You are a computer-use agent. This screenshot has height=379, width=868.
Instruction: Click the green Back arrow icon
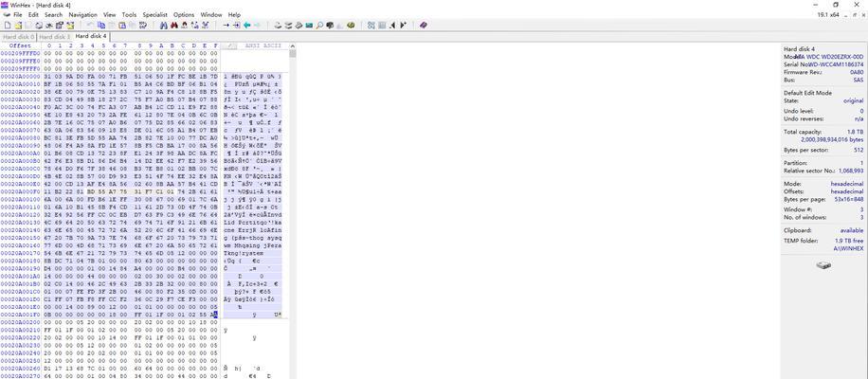247,25
